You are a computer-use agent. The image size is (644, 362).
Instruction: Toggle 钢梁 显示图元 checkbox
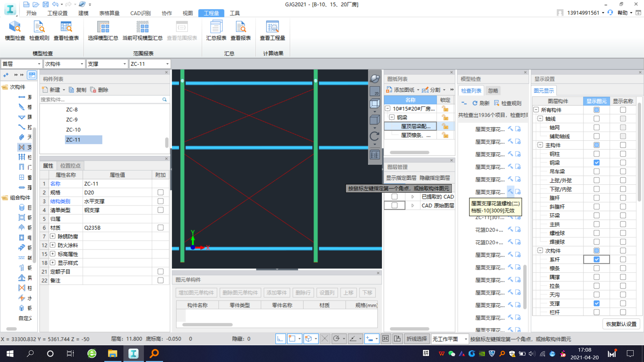[596, 163]
